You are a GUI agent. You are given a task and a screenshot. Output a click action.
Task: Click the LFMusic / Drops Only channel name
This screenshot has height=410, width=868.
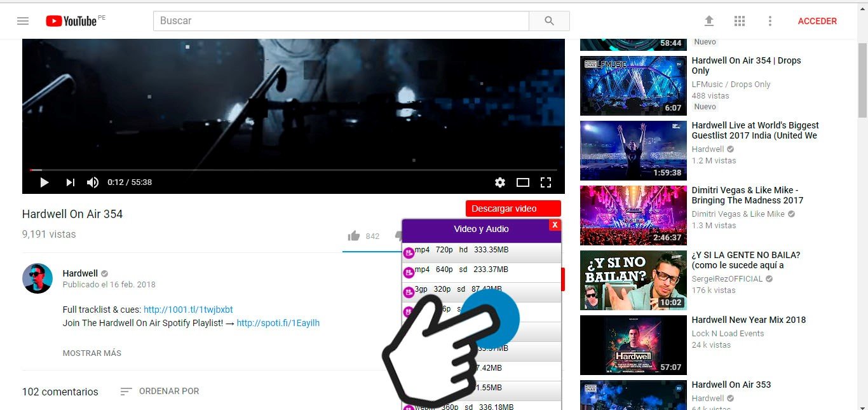pyautogui.click(x=731, y=85)
